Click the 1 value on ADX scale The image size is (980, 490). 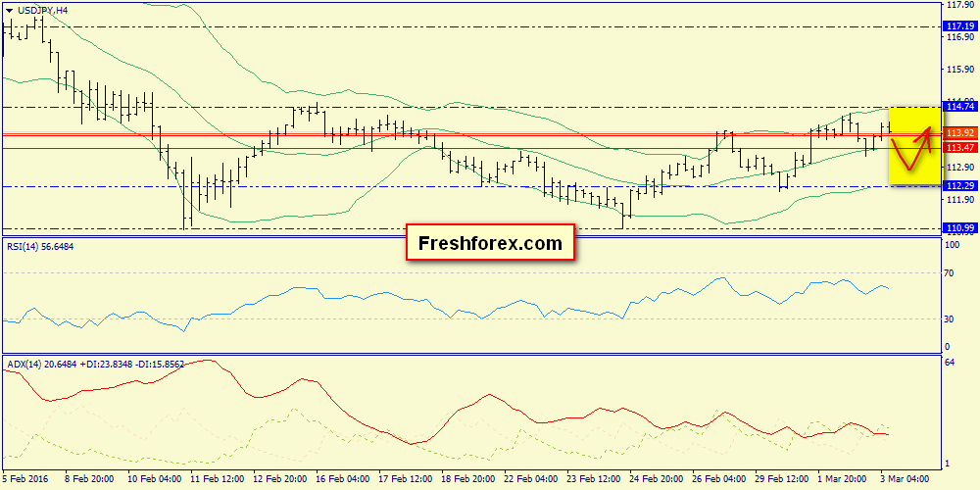click(x=948, y=464)
